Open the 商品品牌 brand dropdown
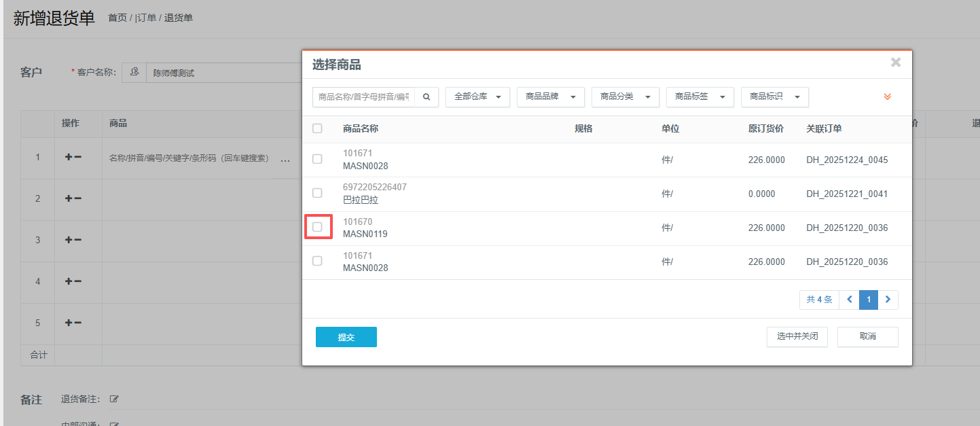 (x=550, y=97)
